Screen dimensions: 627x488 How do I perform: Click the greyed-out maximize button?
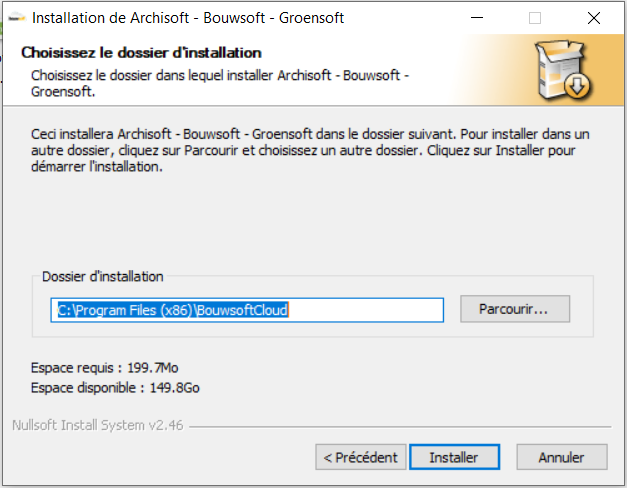pyautogui.click(x=535, y=18)
